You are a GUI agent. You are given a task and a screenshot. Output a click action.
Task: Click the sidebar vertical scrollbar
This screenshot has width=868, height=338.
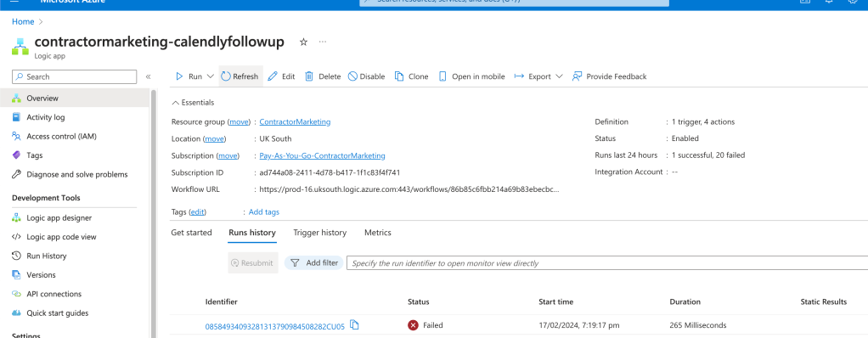154,213
